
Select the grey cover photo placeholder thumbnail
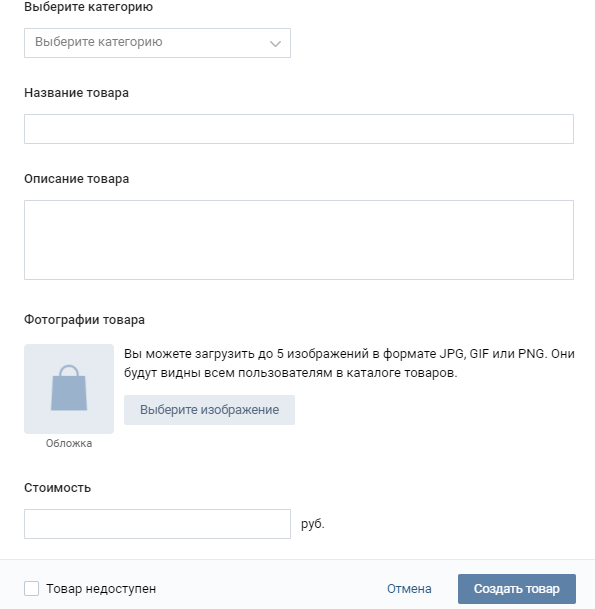tap(69, 389)
